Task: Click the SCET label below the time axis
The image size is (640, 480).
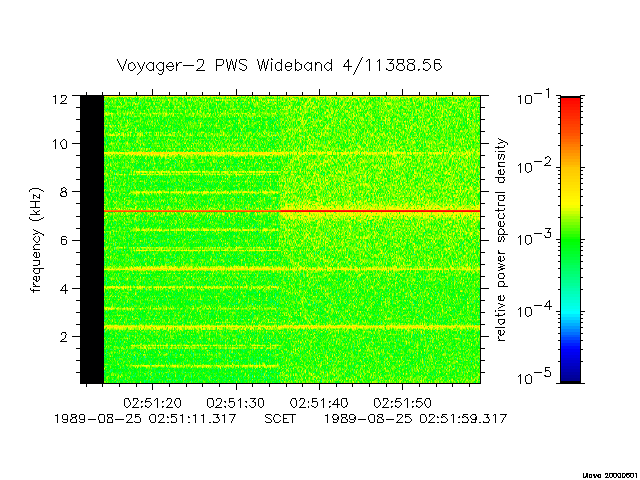Action: click(280, 419)
